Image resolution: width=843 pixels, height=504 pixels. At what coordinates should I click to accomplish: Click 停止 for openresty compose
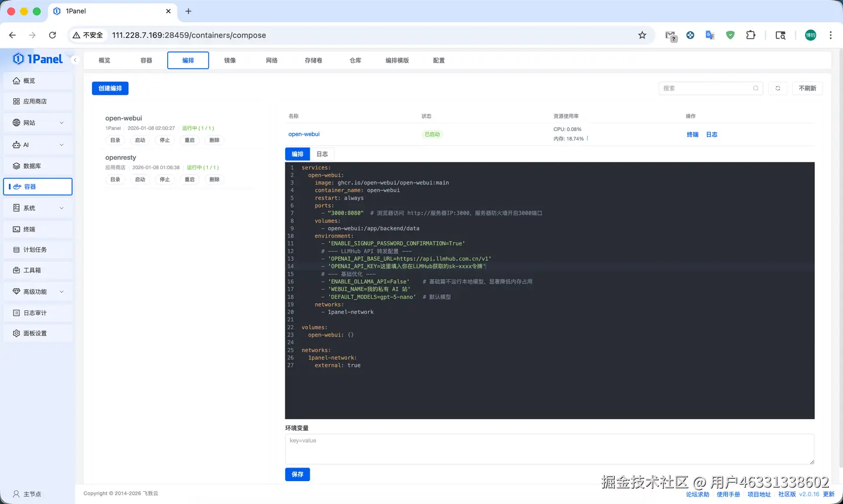coord(165,180)
